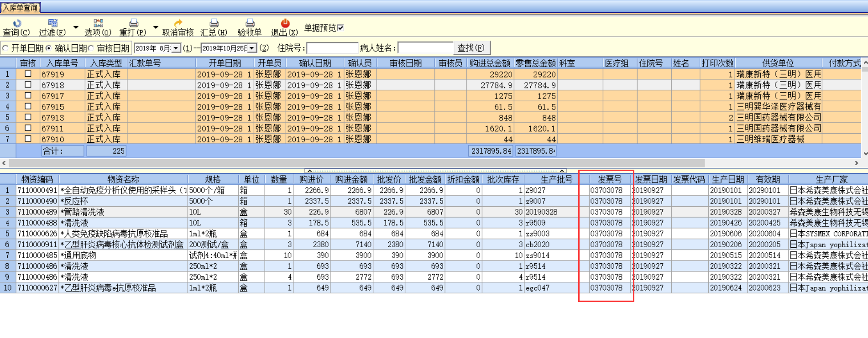Select the 开单日期 radio button
This screenshot has width=868, height=338.
click(x=5, y=48)
